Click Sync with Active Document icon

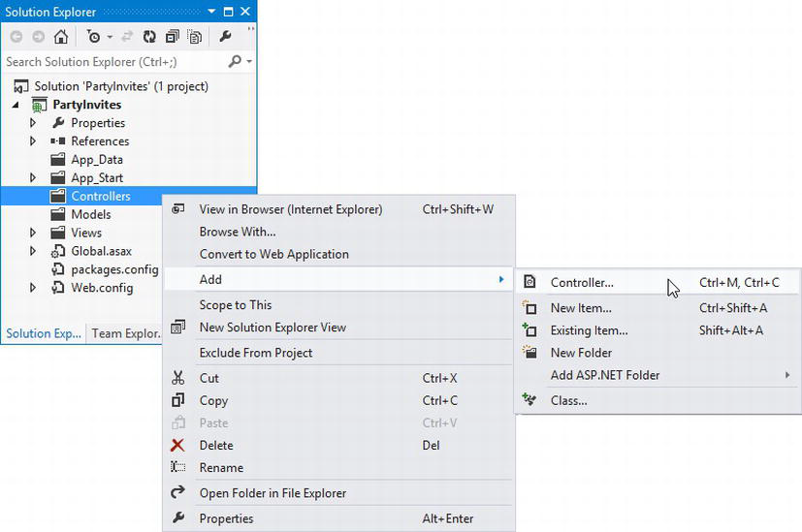(x=127, y=37)
